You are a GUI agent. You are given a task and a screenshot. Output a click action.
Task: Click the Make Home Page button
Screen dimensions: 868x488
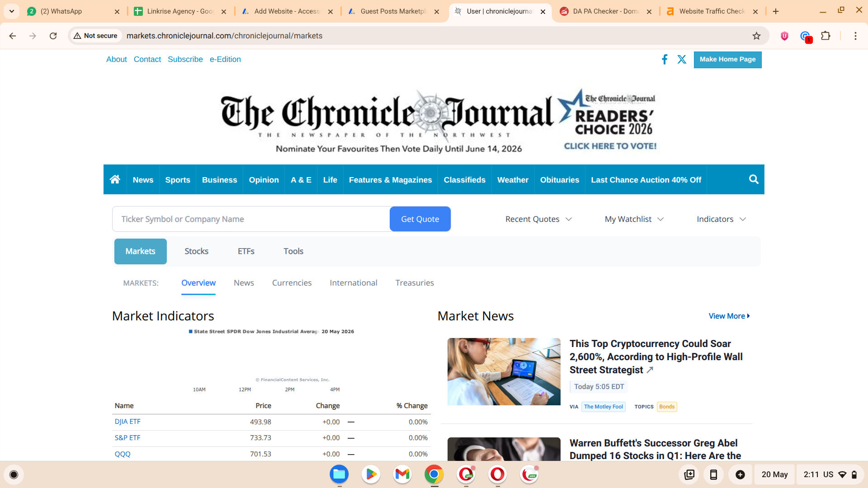tap(727, 59)
